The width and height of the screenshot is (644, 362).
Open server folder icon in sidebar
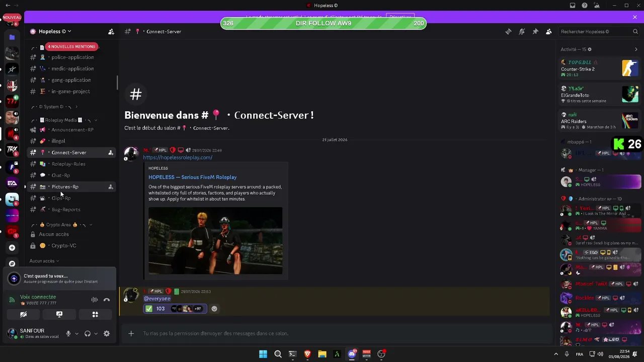(x=12, y=37)
